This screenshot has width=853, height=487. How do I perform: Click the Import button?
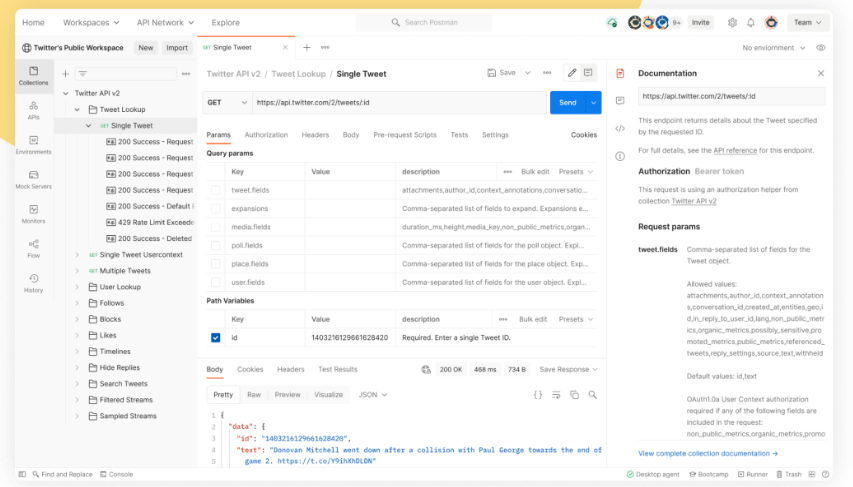(x=177, y=48)
